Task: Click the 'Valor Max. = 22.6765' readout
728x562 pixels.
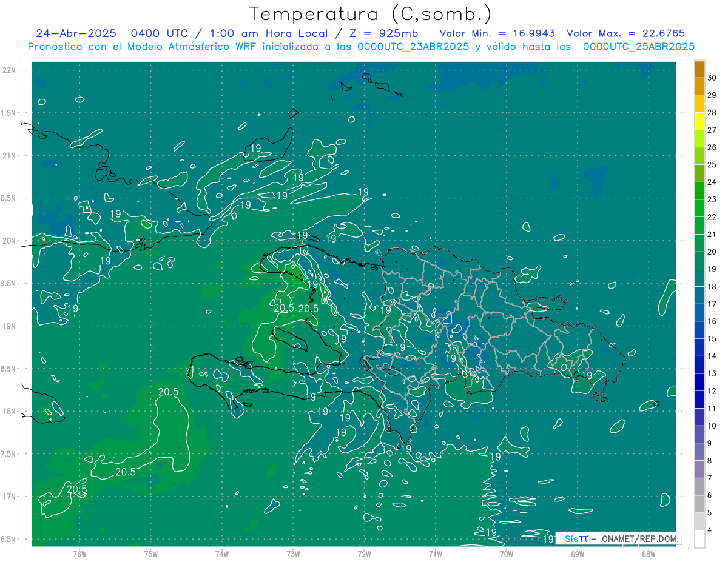Action: pyautogui.click(x=626, y=33)
